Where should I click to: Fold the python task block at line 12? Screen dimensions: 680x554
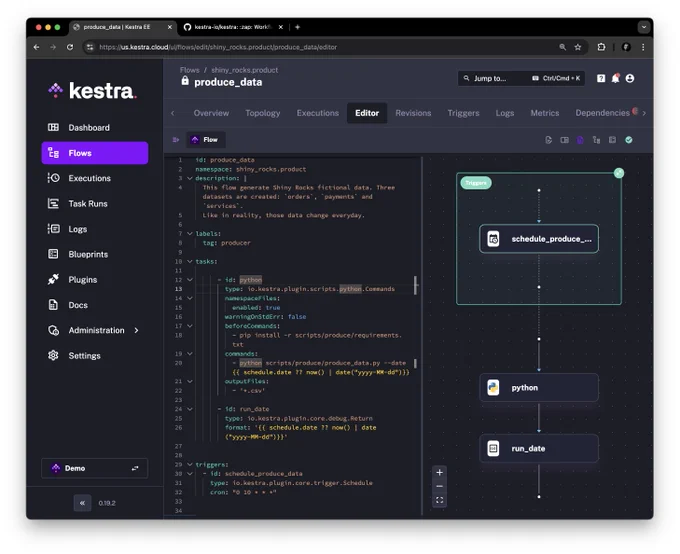click(190, 279)
